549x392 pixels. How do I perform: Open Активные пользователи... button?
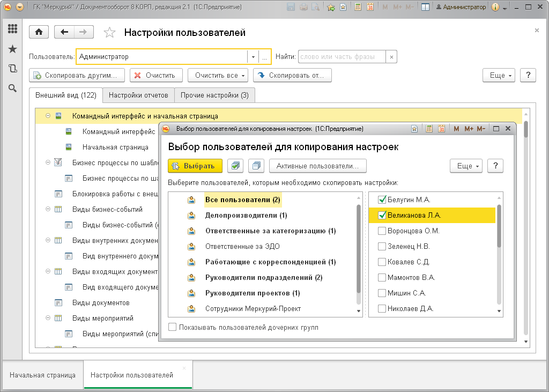pyautogui.click(x=317, y=166)
